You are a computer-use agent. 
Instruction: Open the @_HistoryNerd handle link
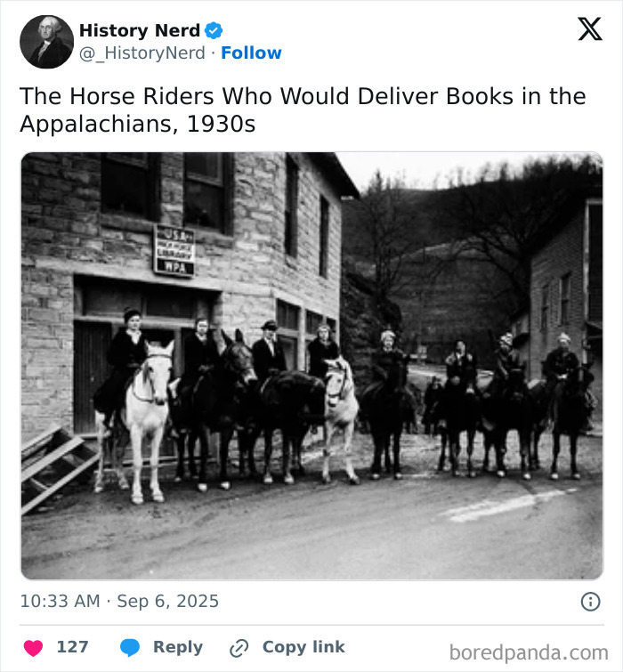click(x=142, y=53)
